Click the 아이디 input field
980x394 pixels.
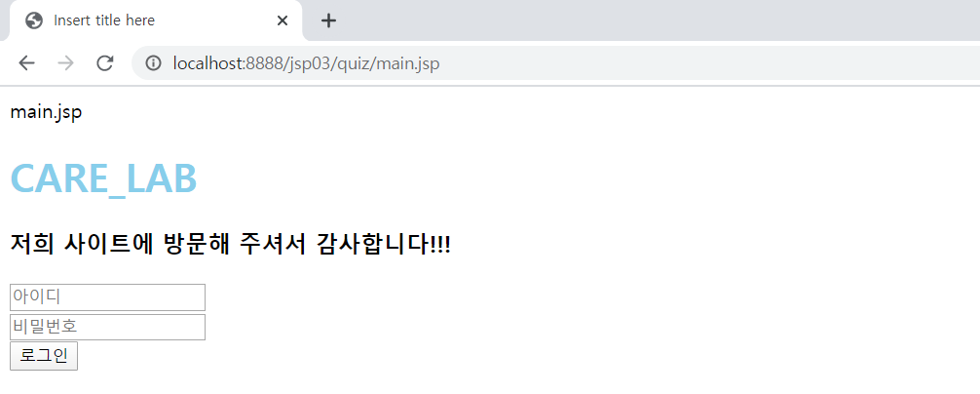107,297
